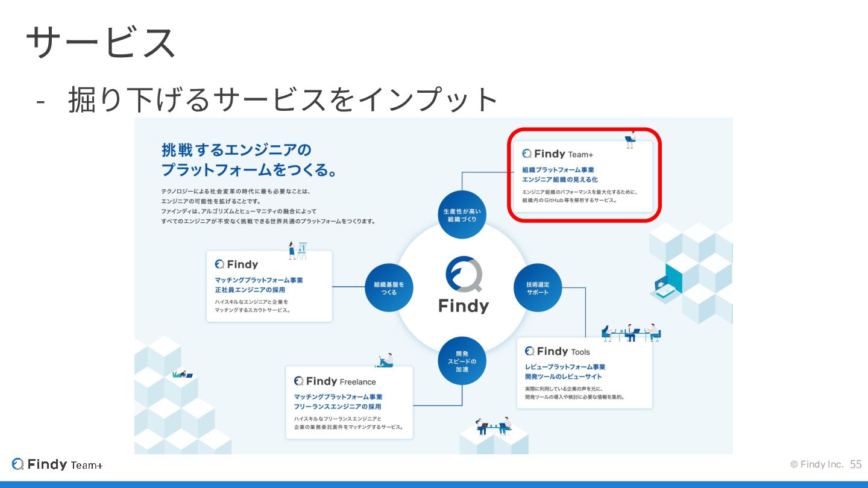This screenshot has width=868, height=488.
Task: Select the 生産性が高い組織づくり circle
Action: pyautogui.click(x=462, y=215)
